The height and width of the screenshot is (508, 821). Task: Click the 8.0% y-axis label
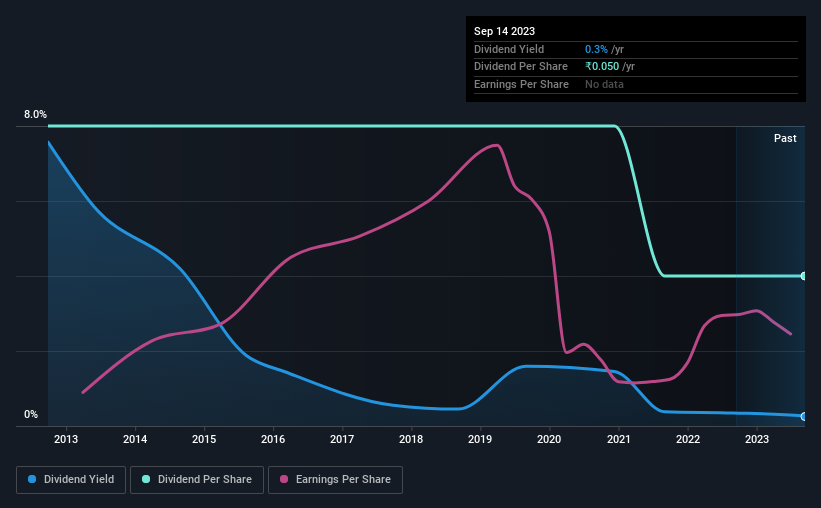35,114
